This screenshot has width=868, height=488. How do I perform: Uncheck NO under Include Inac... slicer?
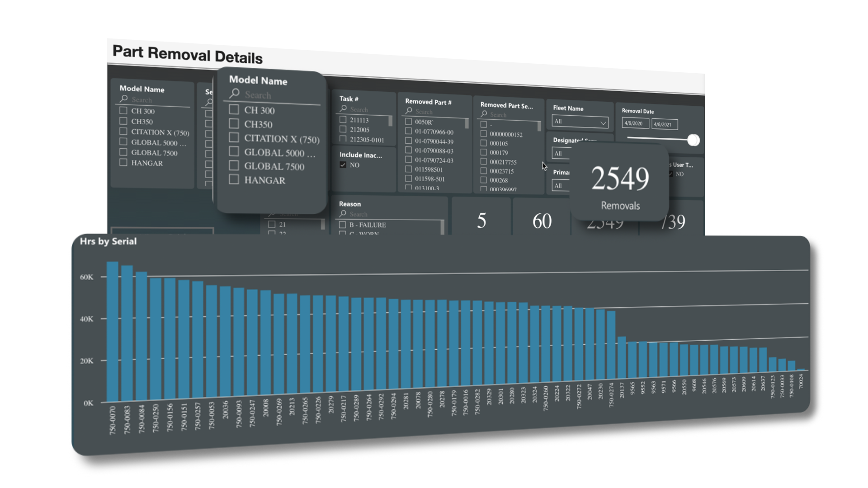(x=343, y=165)
